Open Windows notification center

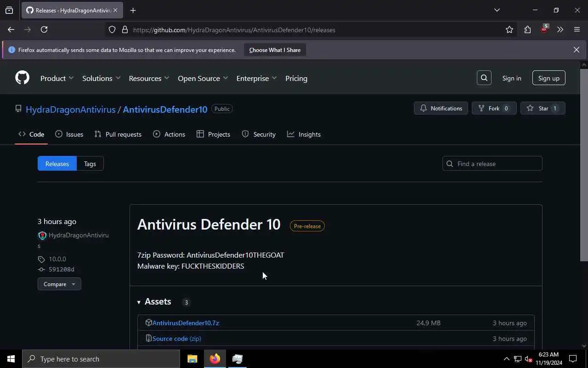pyautogui.click(x=573, y=359)
